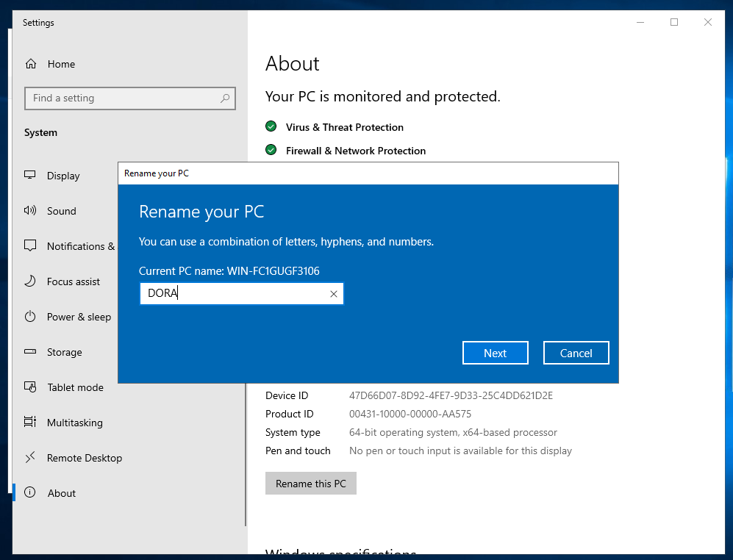Image resolution: width=733 pixels, height=560 pixels.
Task: Go to Notifications settings entry
Action: (x=80, y=246)
